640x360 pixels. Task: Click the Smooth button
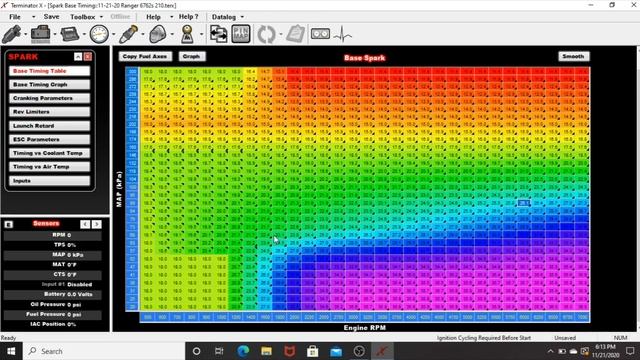[x=573, y=56]
